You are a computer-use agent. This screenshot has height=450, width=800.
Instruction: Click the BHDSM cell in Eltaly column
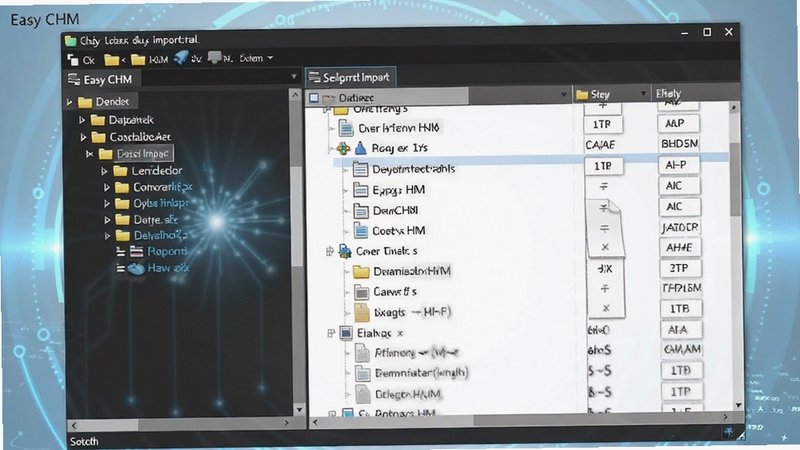(x=679, y=144)
